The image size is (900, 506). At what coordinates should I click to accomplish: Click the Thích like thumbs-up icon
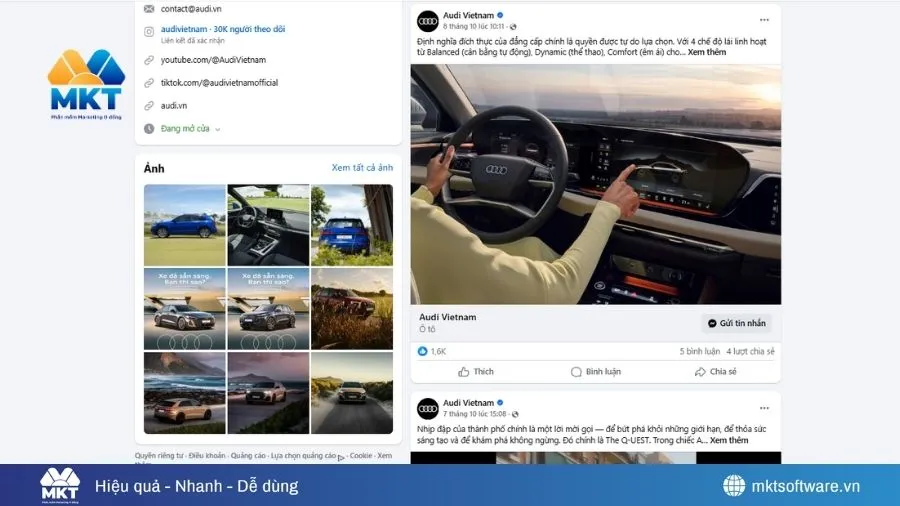[x=464, y=372]
